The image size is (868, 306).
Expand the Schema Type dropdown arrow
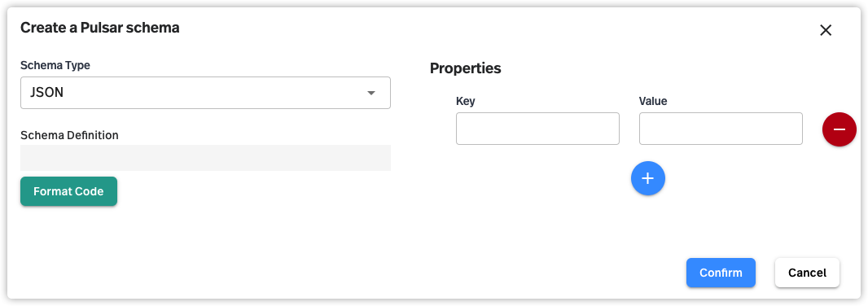pyautogui.click(x=371, y=93)
